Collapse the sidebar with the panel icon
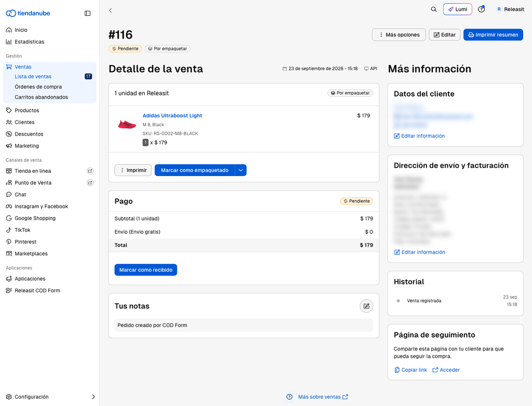This screenshot has width=532, height=406. pyautogui.click(x=87, y=13)
